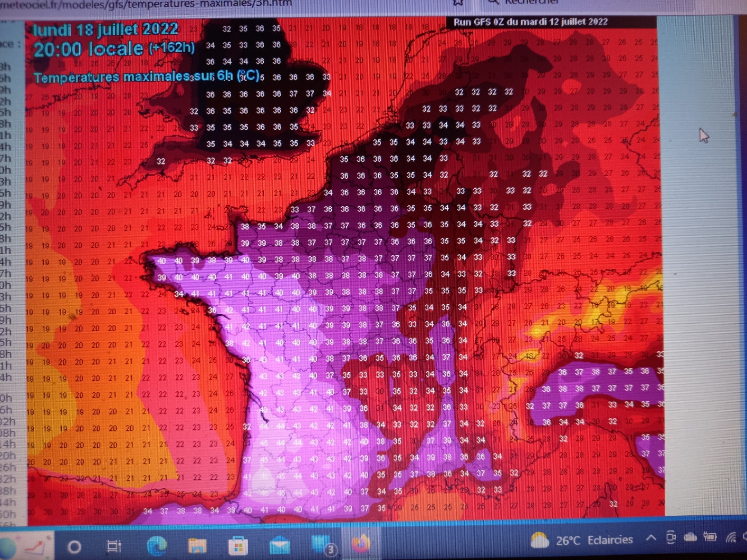
Task: Select the '44h' forecast hour link
Action: [7, 502]
